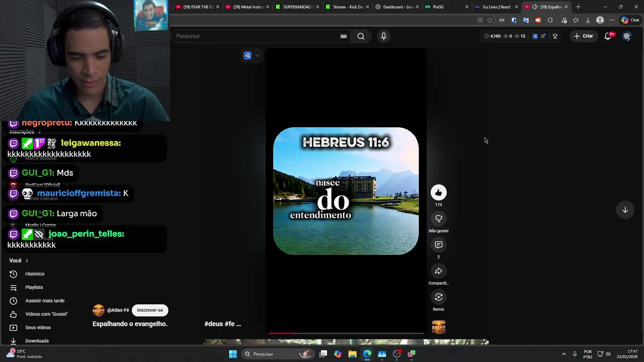Image resolution: width=644 pixels, height=362 pixels.
Task: Expand the 'Você' section chevron
Action: coord(27,260)
